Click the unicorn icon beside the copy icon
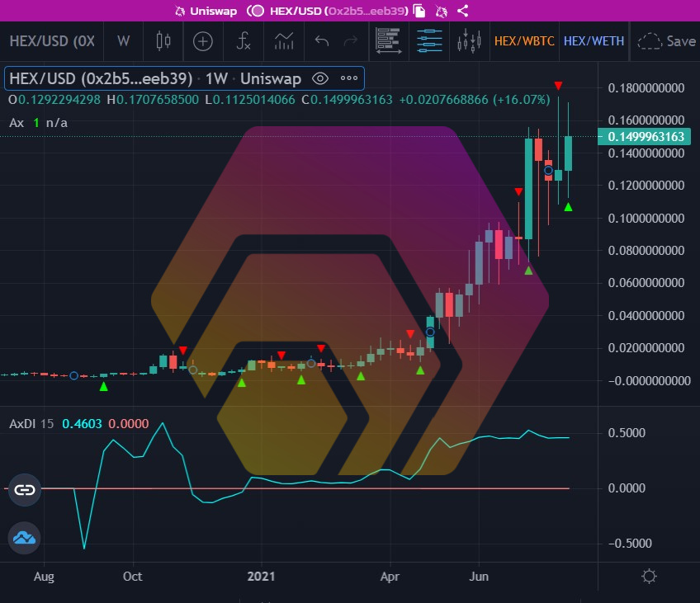This screenshot has width=700, height=603. point(441,11)
